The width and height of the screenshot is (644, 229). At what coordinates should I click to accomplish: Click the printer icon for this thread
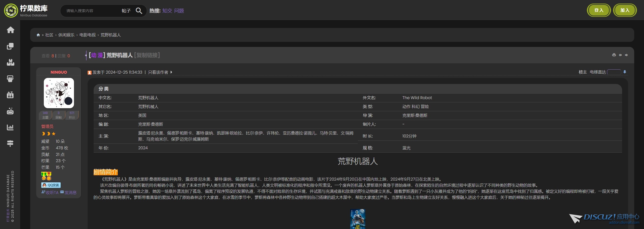click(614, 55)
